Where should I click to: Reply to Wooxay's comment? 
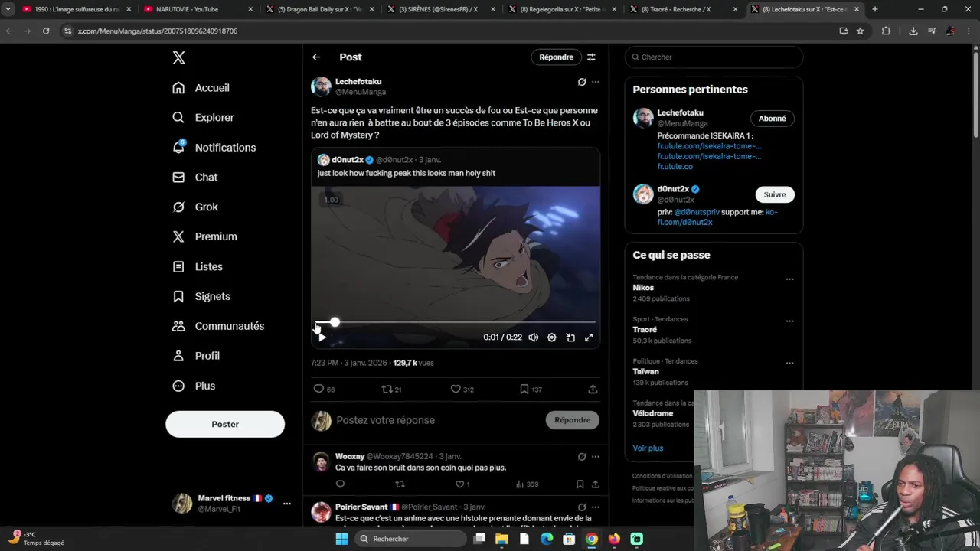[341, 484]
